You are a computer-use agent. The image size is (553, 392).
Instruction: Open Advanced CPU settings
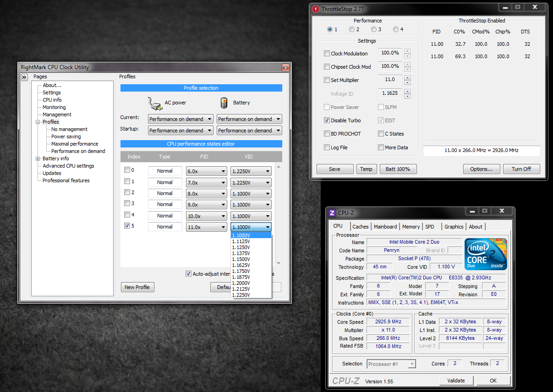coord(68,166)
